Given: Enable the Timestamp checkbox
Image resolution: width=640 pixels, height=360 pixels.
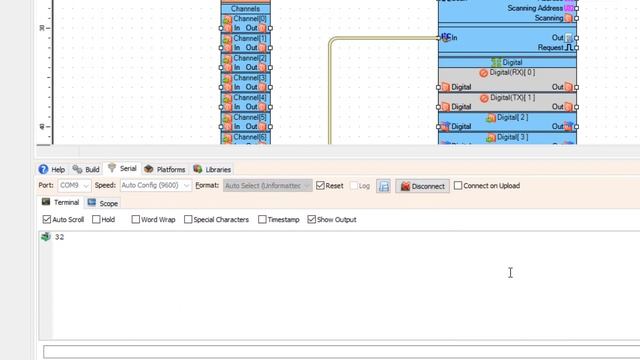Looking at the screenshot, I should pos(262,220).
